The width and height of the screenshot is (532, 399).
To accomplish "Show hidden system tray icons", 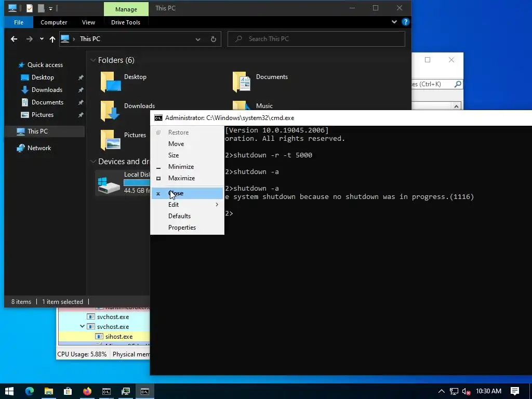I will click(x=442, y=391).
